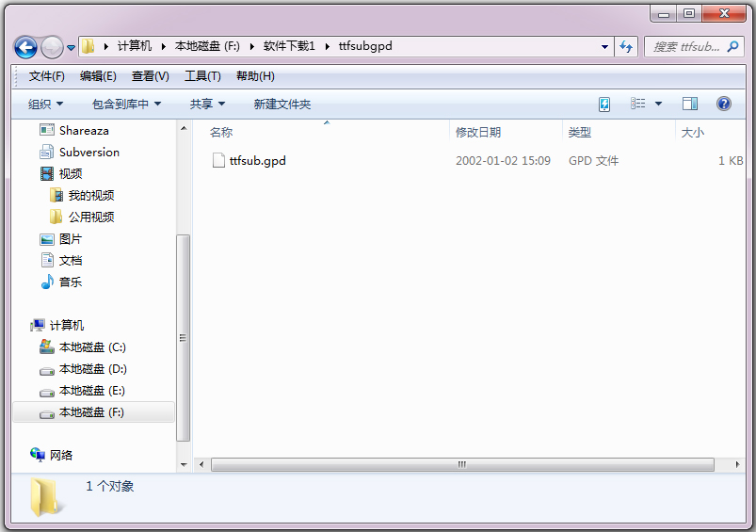
Task: Toggle the preview pane icon
Action: (x=690, y=104)
